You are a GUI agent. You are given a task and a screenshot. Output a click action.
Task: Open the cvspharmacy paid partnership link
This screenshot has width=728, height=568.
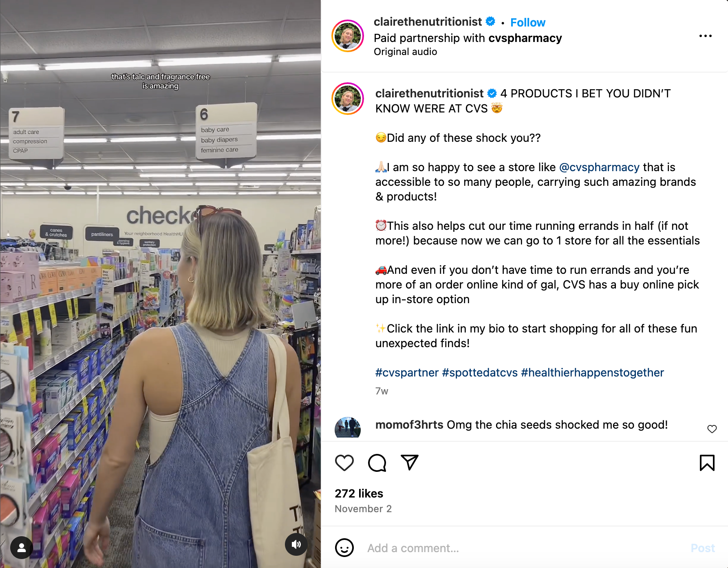pos(525,38)
